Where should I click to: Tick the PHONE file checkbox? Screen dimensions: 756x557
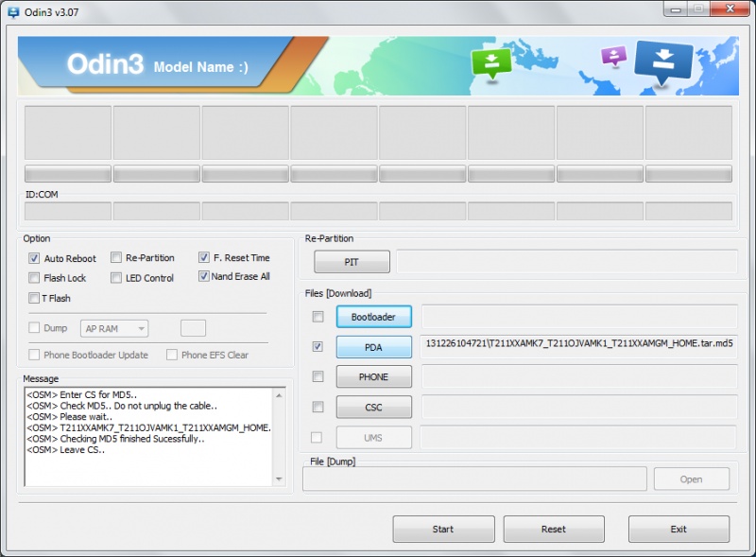[x=318, y=376]
